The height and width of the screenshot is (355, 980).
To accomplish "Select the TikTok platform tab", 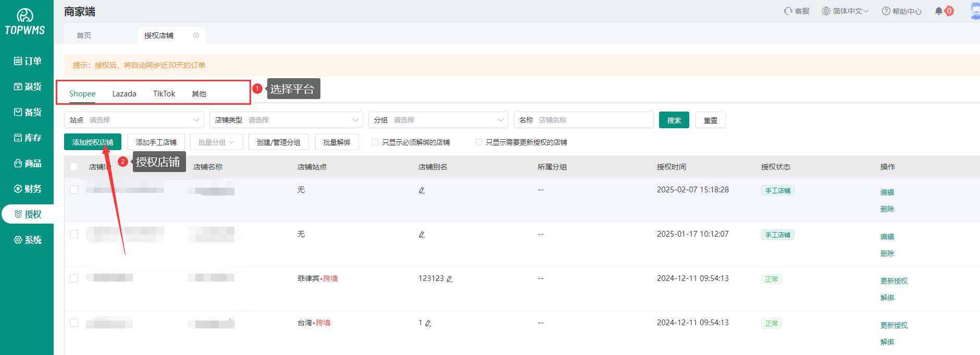I will tap(164, 94).
